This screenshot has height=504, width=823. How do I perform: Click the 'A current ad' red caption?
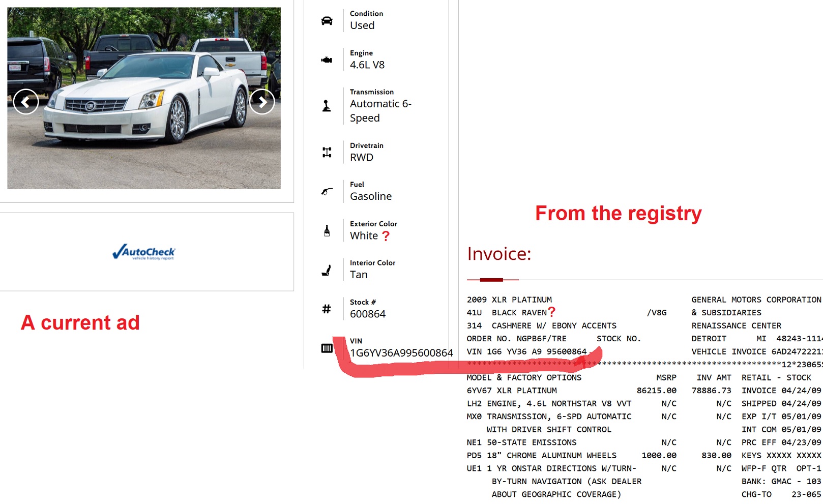click(80, 323)
